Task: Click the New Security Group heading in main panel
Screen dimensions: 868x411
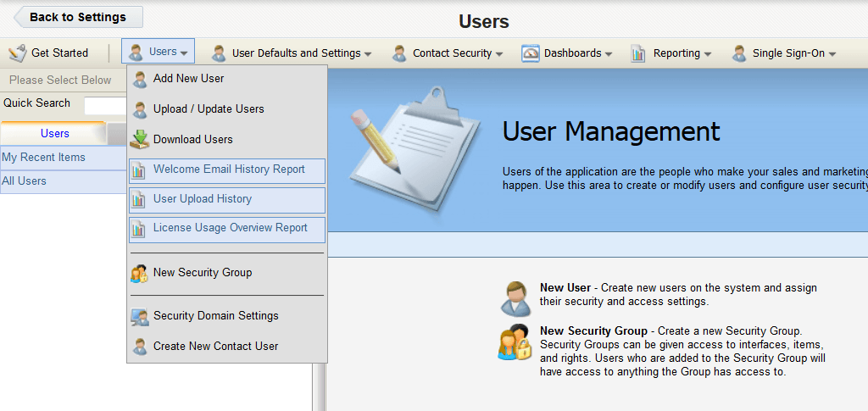Action: click(593, 331)
